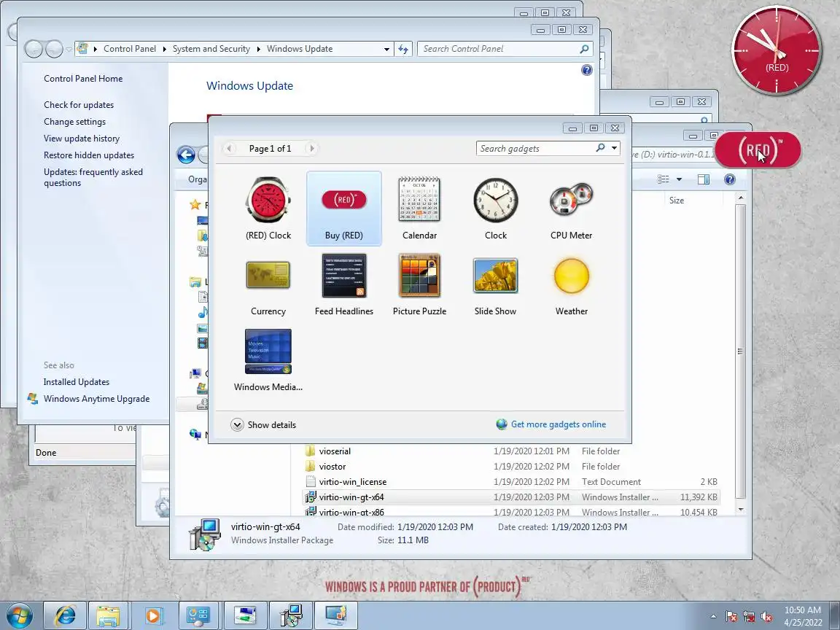Screen dimensions: 840x630
Task: Go to the previous gadget page
Action: click(229, 149)
